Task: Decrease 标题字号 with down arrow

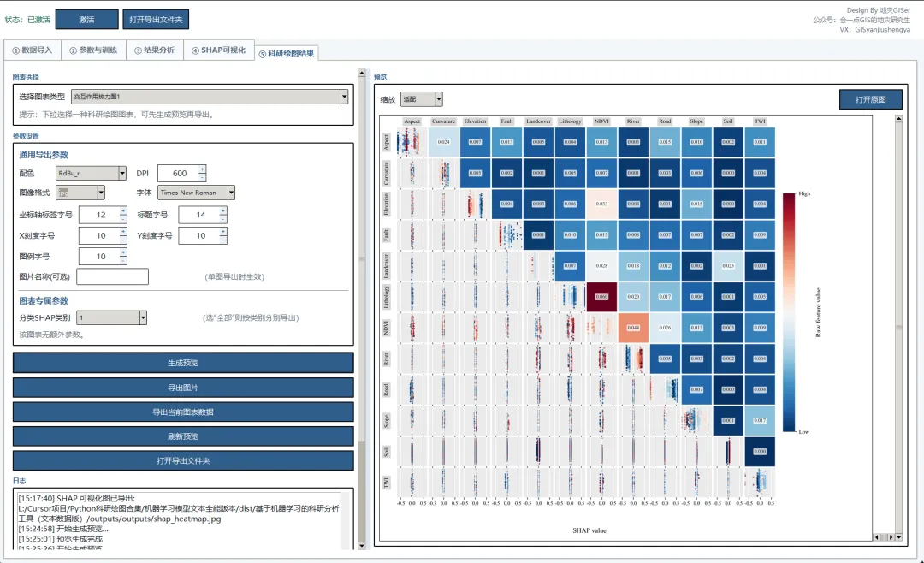Action: click(x=222, y=219)
